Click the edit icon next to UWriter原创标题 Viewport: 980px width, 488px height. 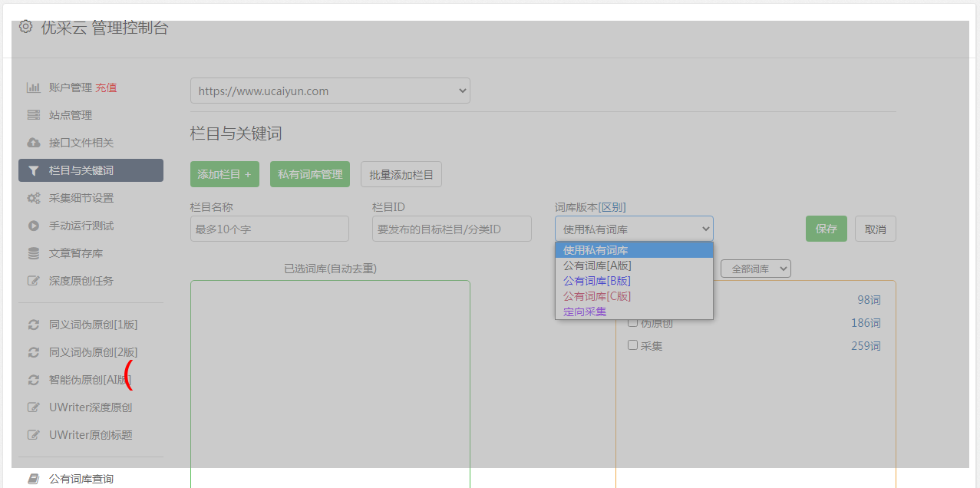(33, 435)
